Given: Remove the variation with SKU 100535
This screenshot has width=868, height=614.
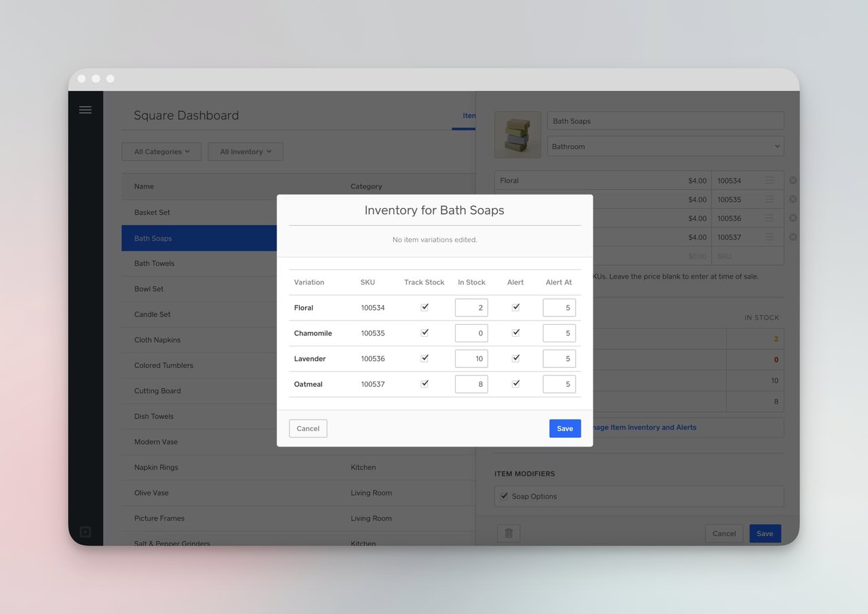Looking at the screenshot, I should point(793,199).
